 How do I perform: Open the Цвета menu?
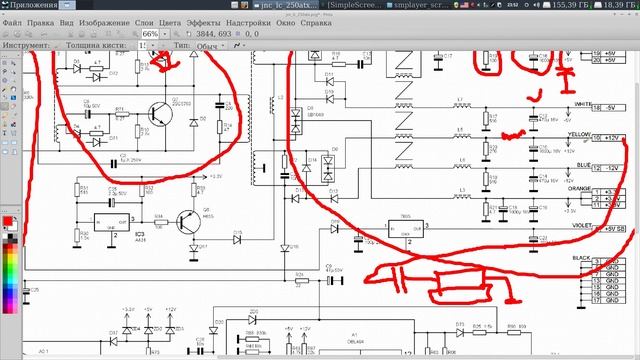click(170, 23)
